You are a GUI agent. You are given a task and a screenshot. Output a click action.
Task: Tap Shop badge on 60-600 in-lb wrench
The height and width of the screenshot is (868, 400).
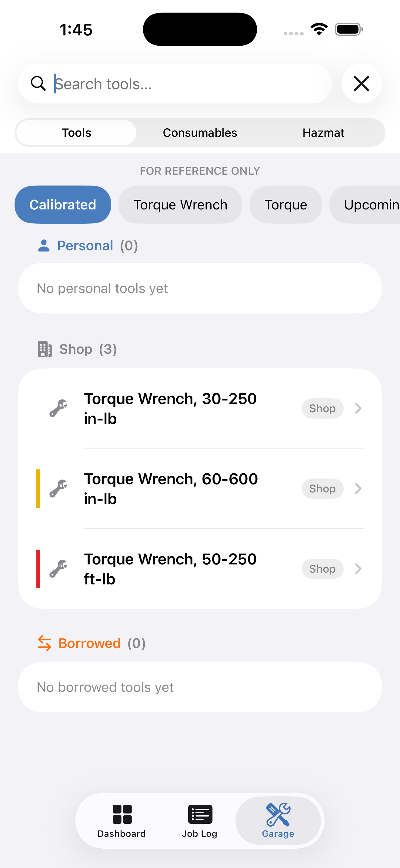coord(322,488)
